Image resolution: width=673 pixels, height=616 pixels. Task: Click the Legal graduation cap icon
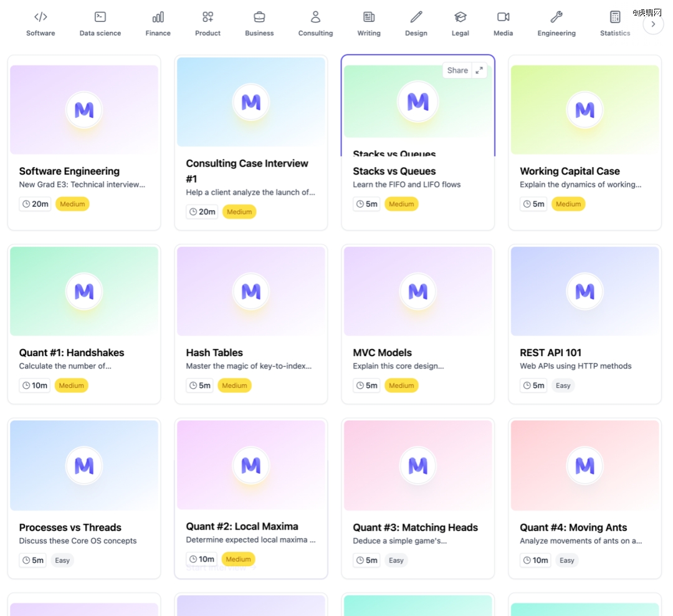461,17
